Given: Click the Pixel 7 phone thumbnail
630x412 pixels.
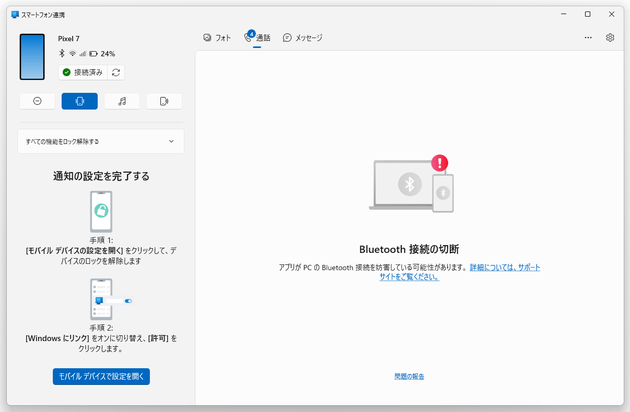Looking at the screenshot, I should [33, 56].
